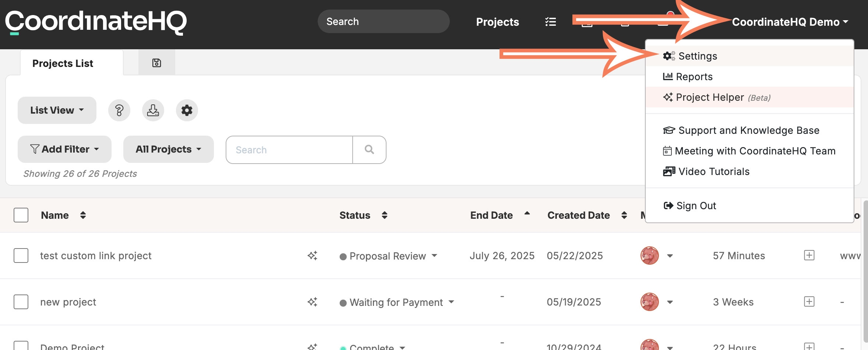Choose Project Helper (Beta) menu item
The height and width of the screenshot is (350, 868).
click(749, 97)
